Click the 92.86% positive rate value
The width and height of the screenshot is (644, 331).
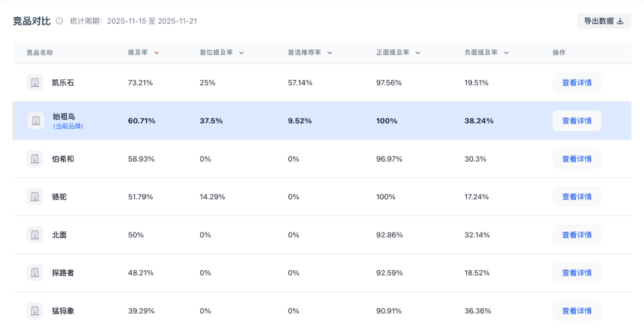point(389,235)
